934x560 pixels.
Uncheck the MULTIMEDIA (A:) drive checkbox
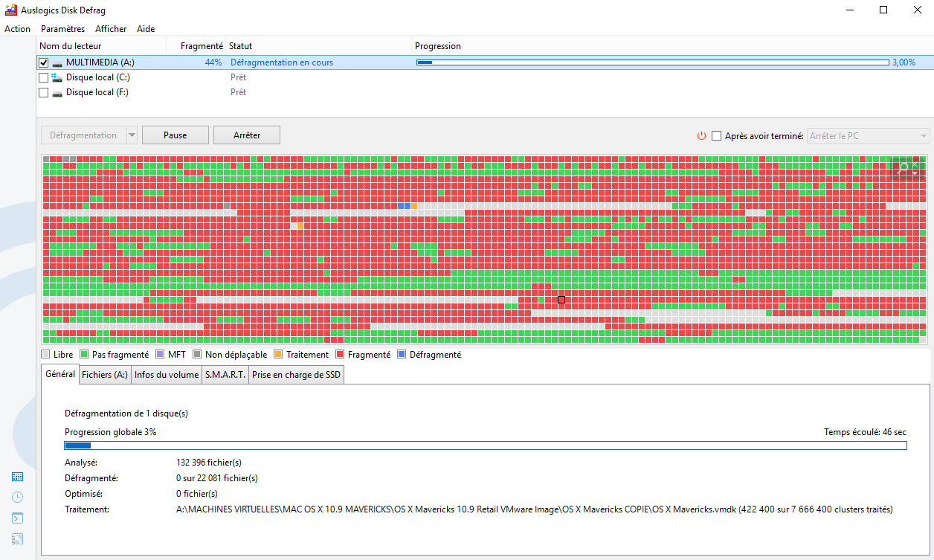pyautogui.click(x=43, y=63)
